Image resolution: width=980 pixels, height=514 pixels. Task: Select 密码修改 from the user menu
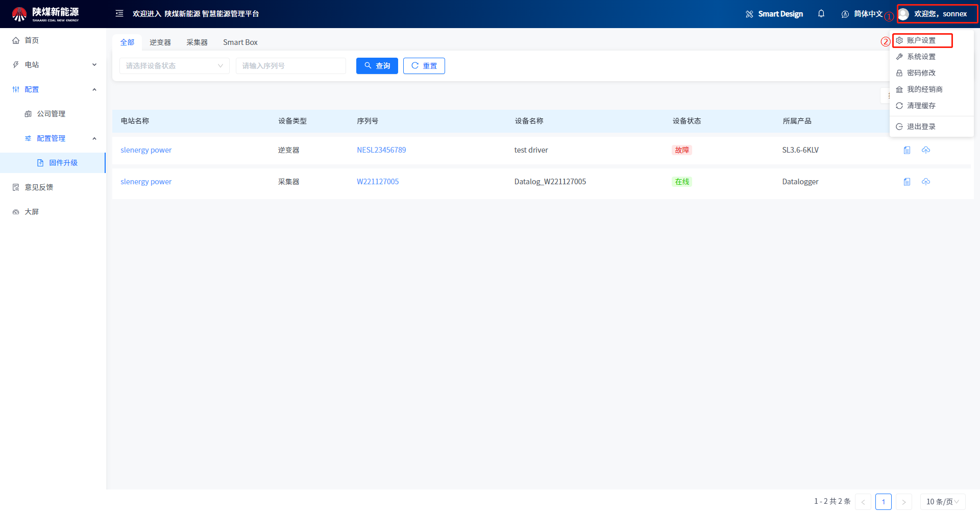921,73
